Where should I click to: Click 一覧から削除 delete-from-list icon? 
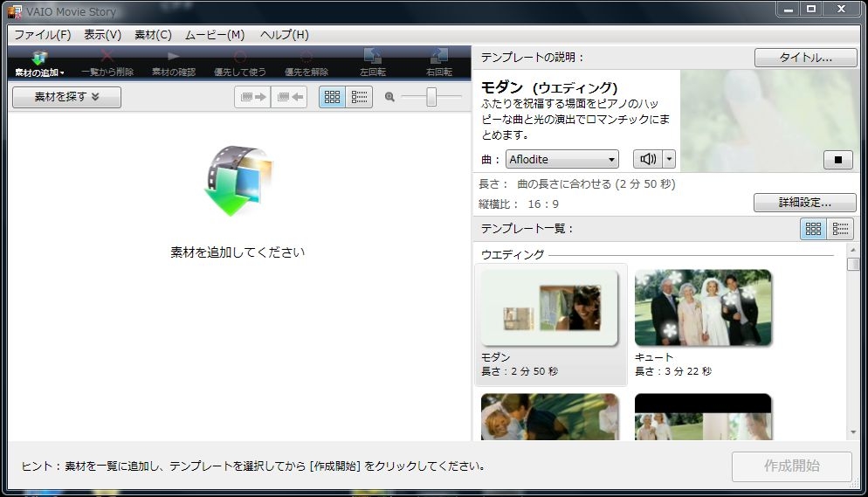107,63
